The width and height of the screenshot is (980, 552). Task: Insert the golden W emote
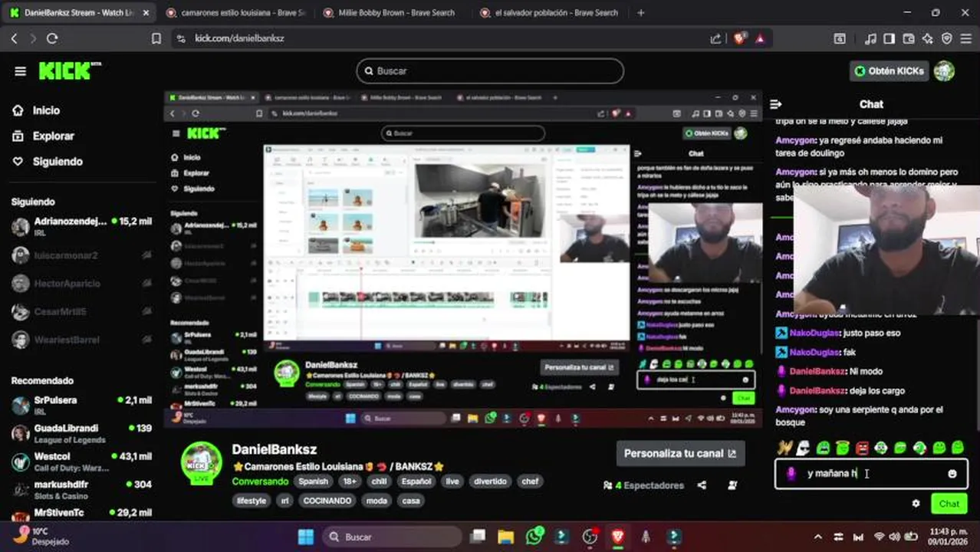pyautogui.click(x=784, y=448)
